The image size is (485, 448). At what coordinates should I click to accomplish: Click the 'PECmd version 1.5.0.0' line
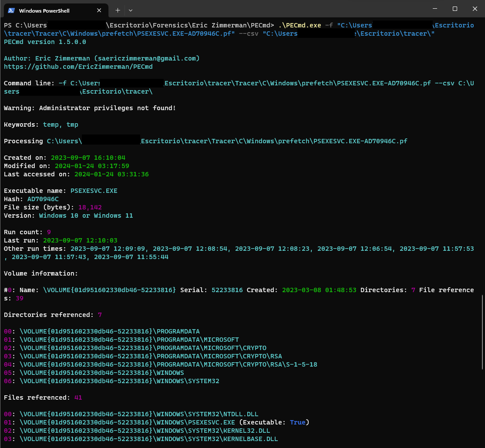(45, 42)
